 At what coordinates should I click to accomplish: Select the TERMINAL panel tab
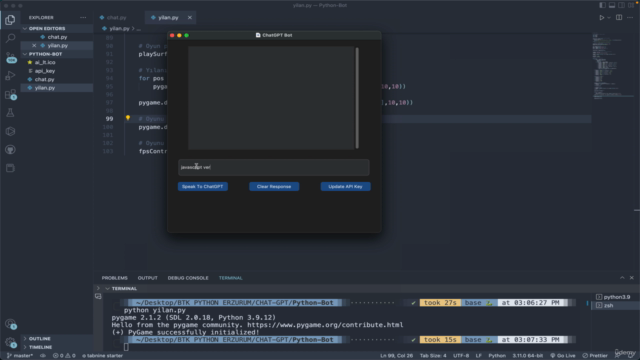pyautogui.click(x=230, y=278)
